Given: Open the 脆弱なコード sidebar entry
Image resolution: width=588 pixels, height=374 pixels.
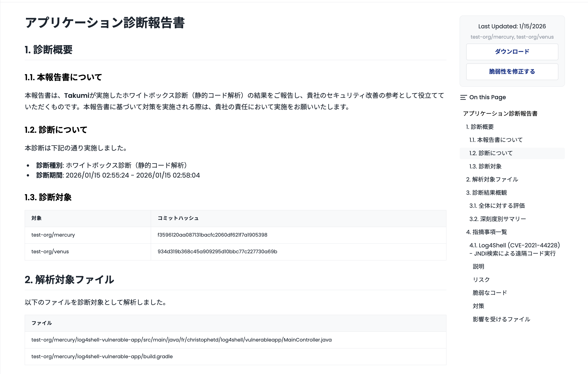Looking at the screenshot, I should 490,293.
